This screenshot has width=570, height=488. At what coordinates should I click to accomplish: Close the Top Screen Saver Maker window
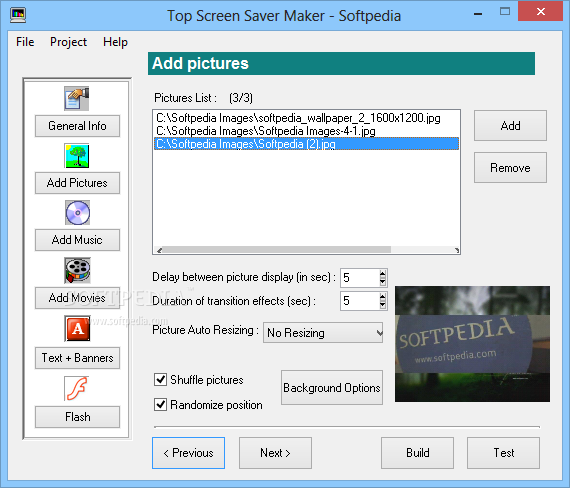coord(541,12)
